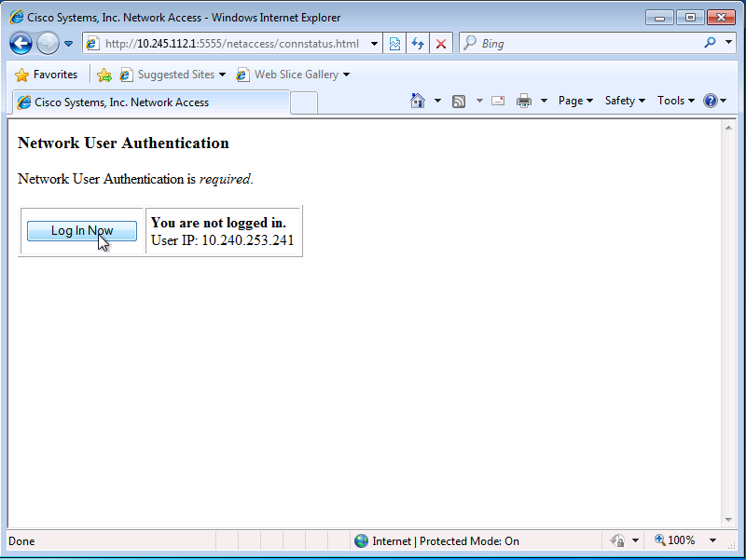Image resolution: width=746 pixels, height=560 pixels.
Task: Click the Internet Protected Mode status zone
Action: pyautogui.click(x=436, y=541)
